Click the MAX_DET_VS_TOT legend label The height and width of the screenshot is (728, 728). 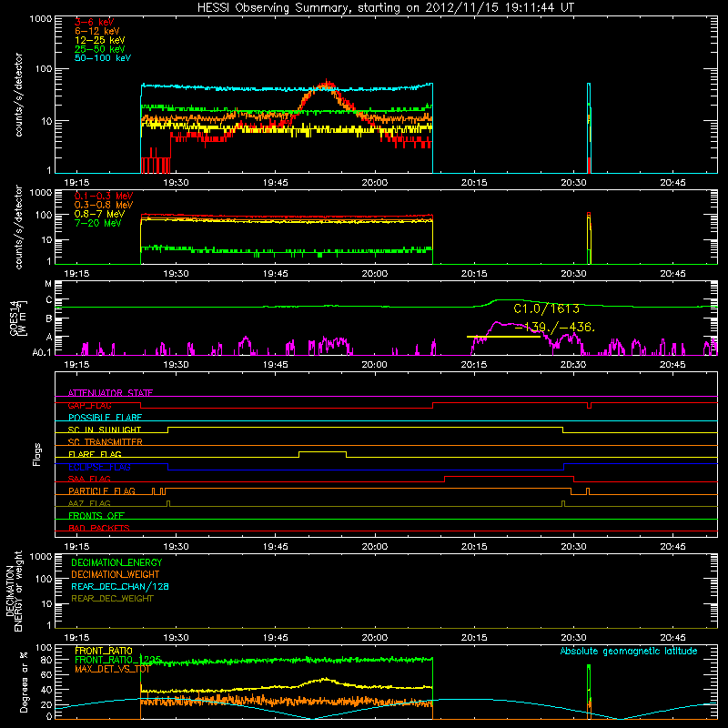click(x=112, y=669)
